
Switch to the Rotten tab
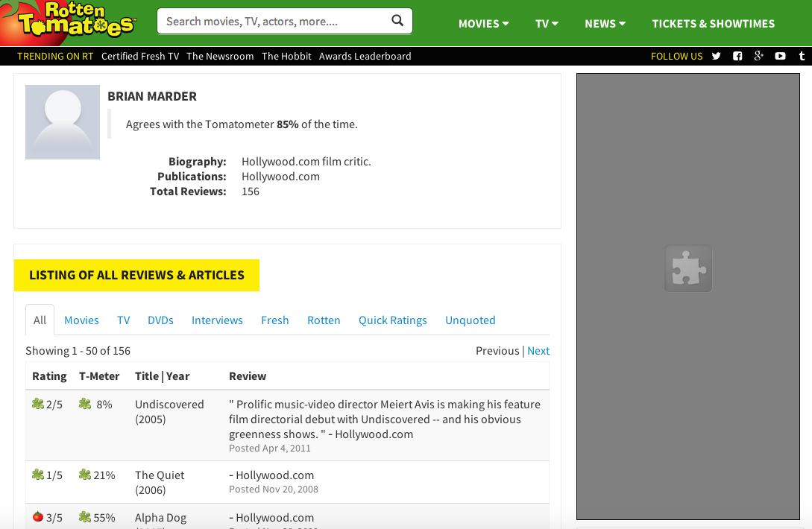324,320
